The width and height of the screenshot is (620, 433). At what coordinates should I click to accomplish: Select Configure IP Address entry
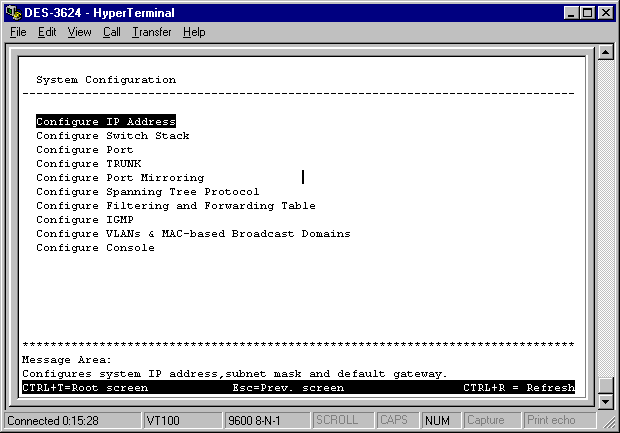[106, 122]
